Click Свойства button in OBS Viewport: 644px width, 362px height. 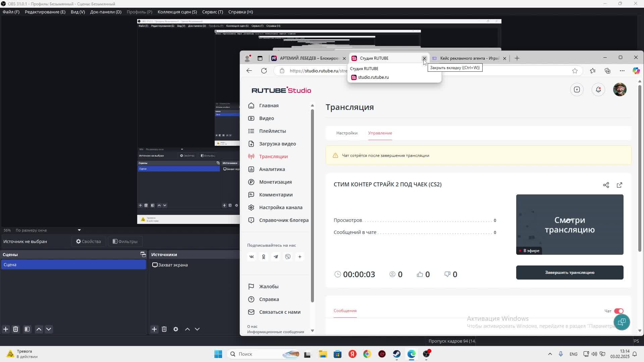(89, 241)
